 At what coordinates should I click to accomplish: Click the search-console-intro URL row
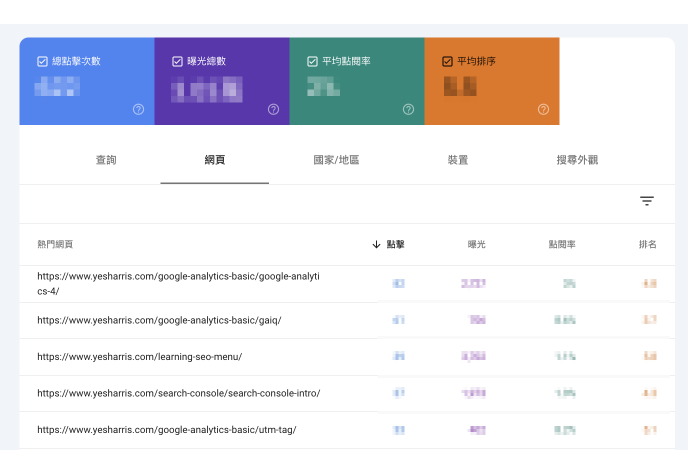(178, 393)
